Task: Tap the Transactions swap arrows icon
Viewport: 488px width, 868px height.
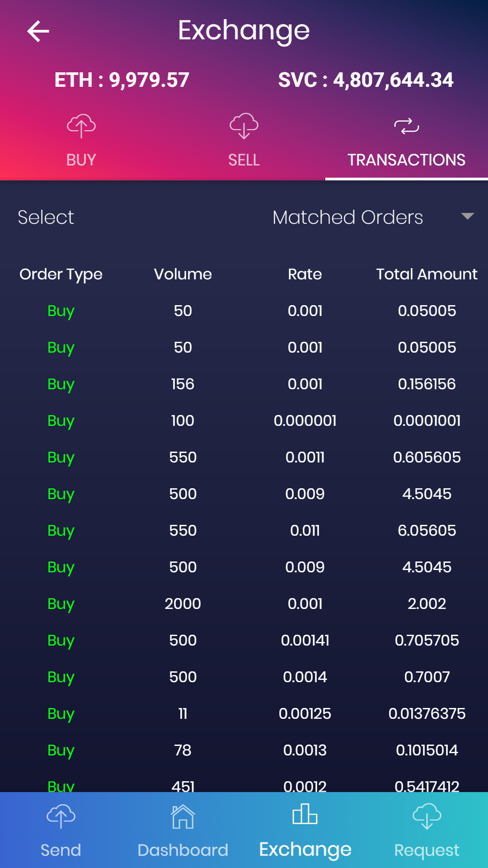Action: click(x=407, y=126)
